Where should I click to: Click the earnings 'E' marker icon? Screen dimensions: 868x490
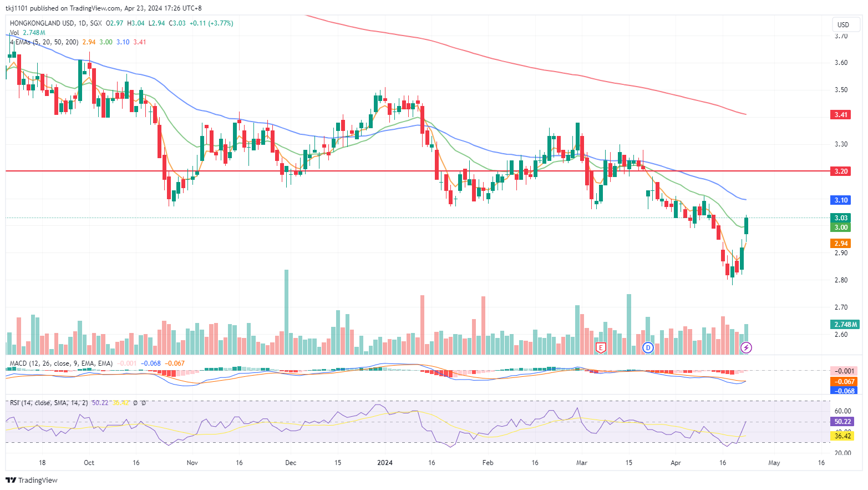pos(600,348)
